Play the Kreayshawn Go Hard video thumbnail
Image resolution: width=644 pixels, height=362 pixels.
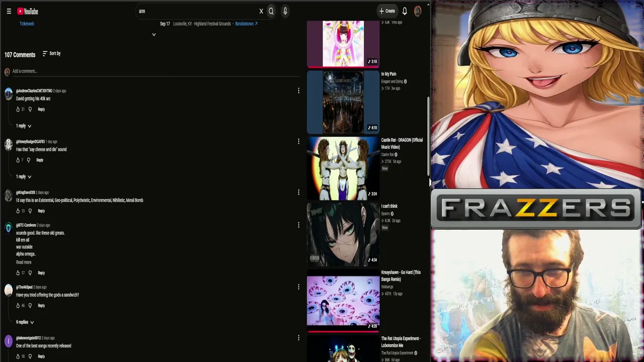[x=343, y=301]
